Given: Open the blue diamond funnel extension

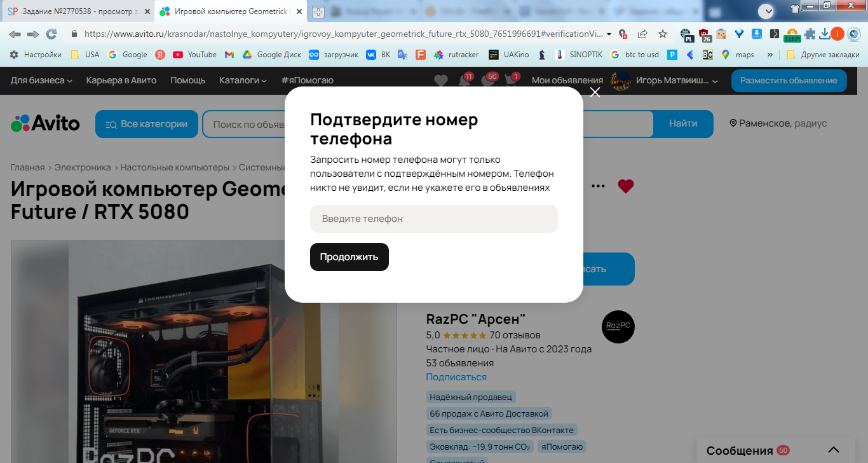Looking at the screenshot, I should (x=739, y=34).
